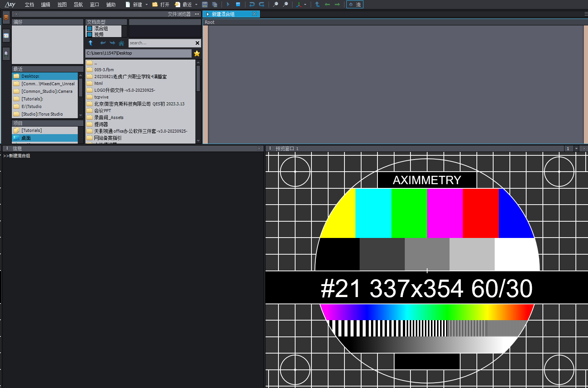
Task: Close the 文件浏览器 panel
Action: [x=16, y=14]
